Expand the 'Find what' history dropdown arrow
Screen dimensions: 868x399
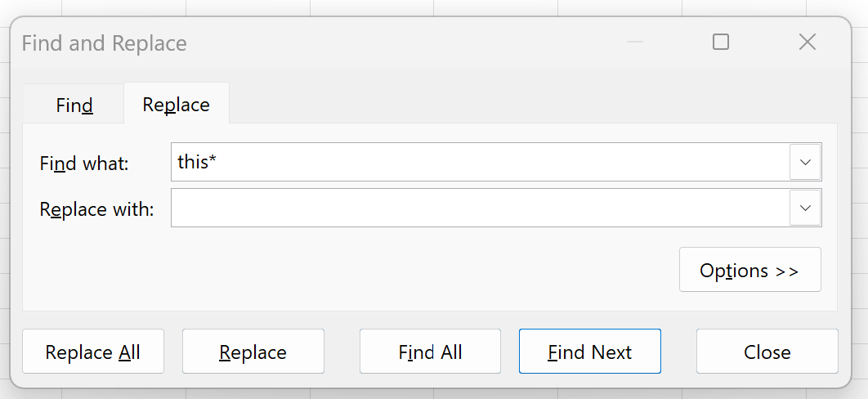805,162
